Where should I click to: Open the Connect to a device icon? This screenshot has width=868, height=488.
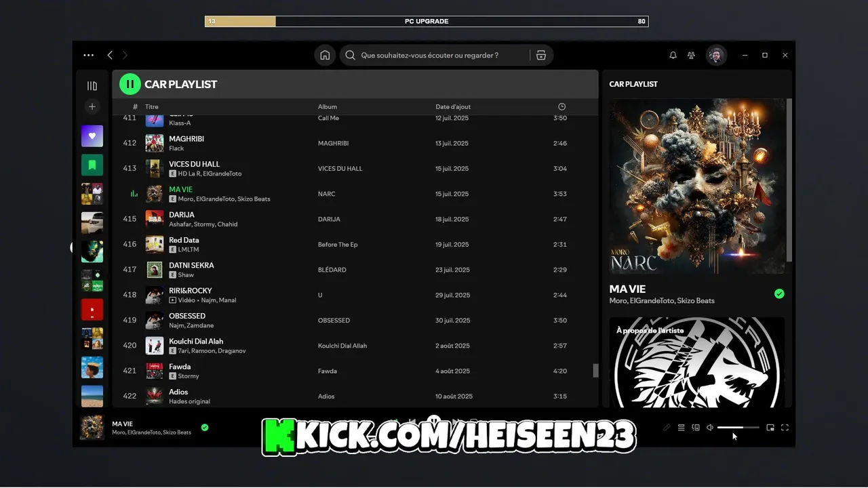696,428
